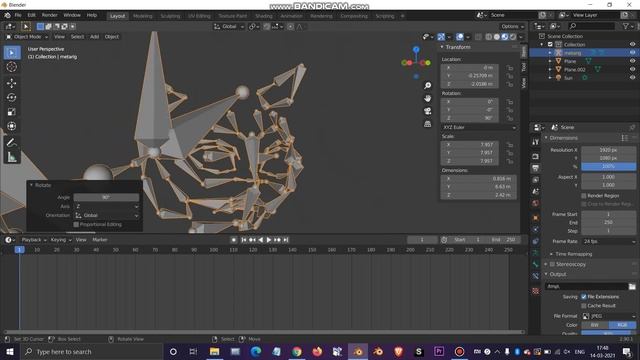Select the Select Box tool
The width and height of the screenshot is (640, 360).
point(12,53)
